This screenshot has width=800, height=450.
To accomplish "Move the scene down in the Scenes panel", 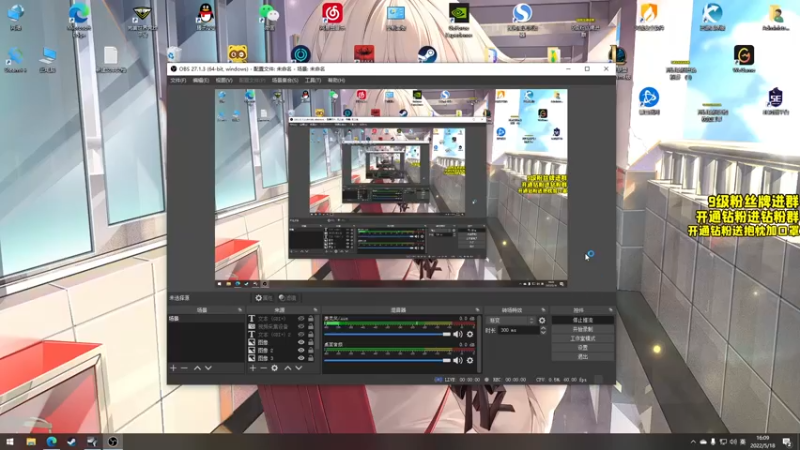I will click(208, 368).
